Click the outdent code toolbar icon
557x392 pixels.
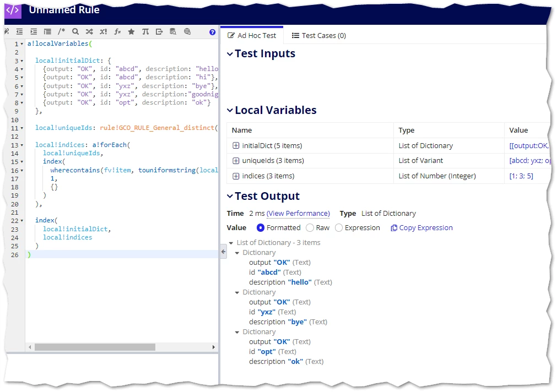pos(19,31)
